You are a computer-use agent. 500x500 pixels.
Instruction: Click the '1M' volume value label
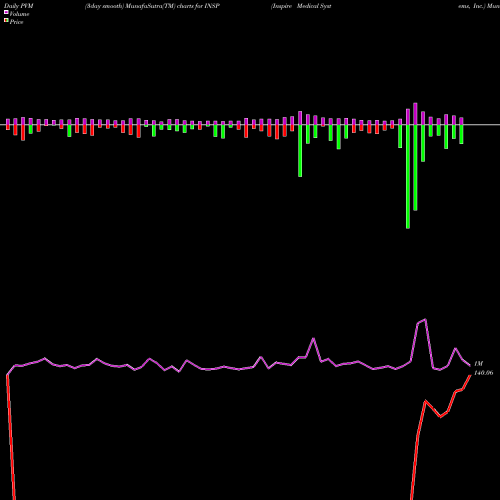click(x=478, y=364)
